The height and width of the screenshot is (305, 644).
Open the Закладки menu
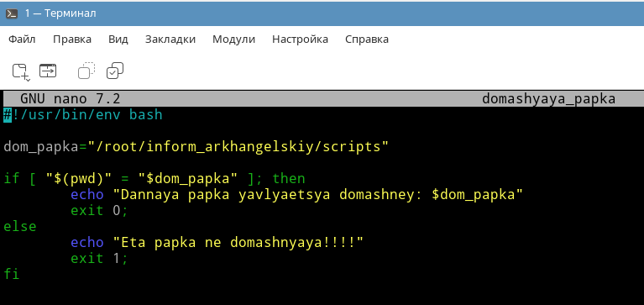click(x=170, y=39)
